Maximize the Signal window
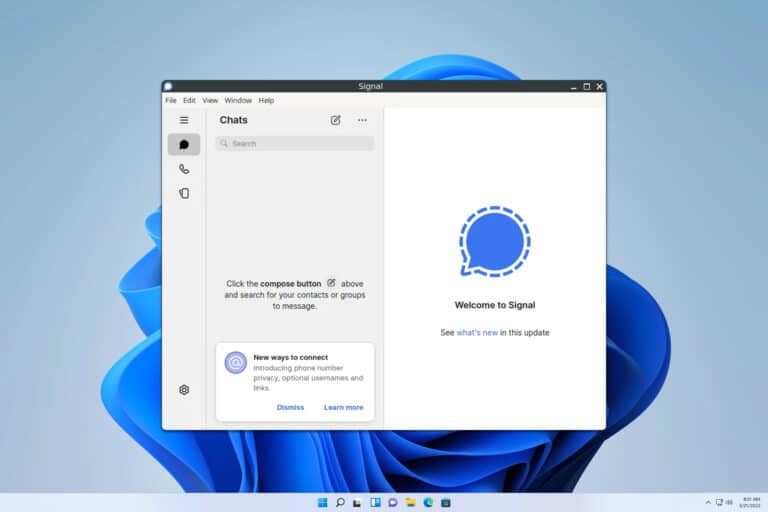The width and height of the screenshot is (768, 512). coord(587,87)
